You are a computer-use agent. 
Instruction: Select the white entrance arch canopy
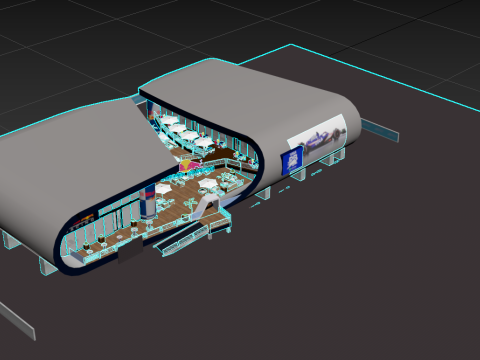pyautogui.click(x=206, y=206)
